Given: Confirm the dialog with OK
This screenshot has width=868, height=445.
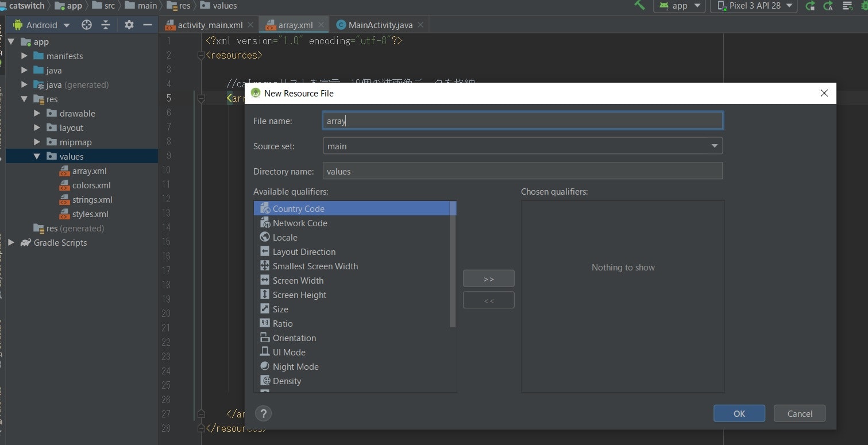Looking at the screenshot, I should point(739,413).
